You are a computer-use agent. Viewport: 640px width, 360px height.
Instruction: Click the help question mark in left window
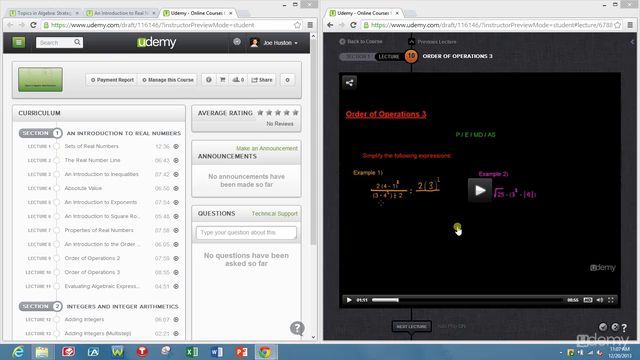[297, 328]
